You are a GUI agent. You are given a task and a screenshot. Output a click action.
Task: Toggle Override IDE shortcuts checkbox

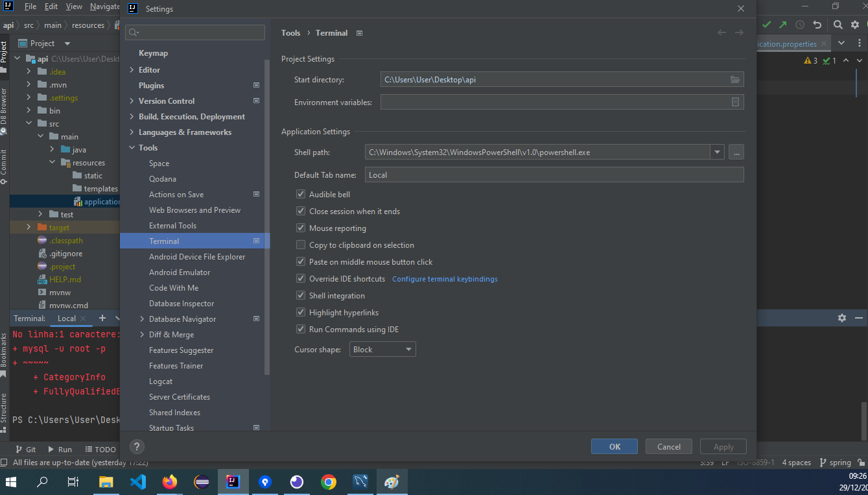point(301,278)
